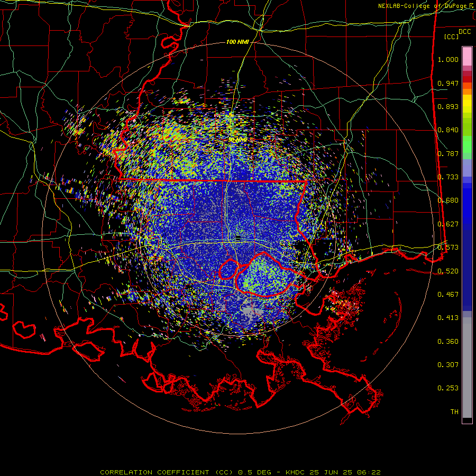Click the 1.000 scale value
Image resolution: width=476 pixels, height=476 pixels.
(x=448, y=59)
